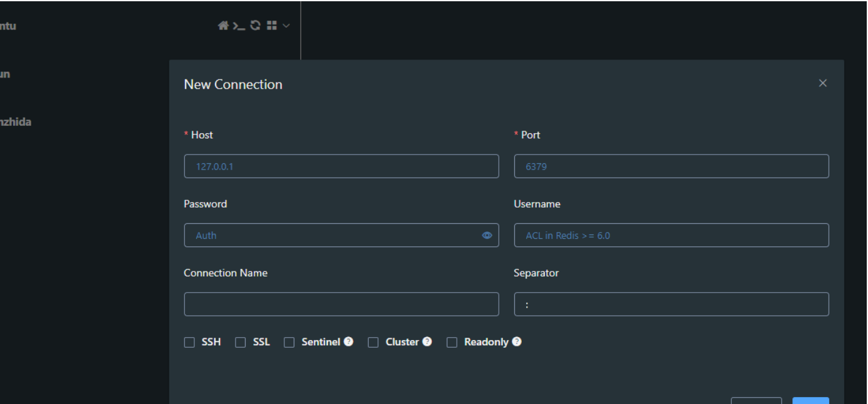Click the home icon for the connection
868x404 pixels.
(x=222, y=26)
